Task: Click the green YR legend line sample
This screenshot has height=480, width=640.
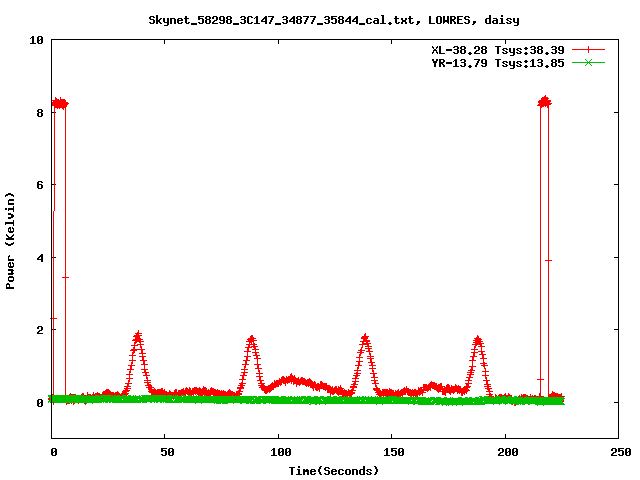Action: pos(588,62)
